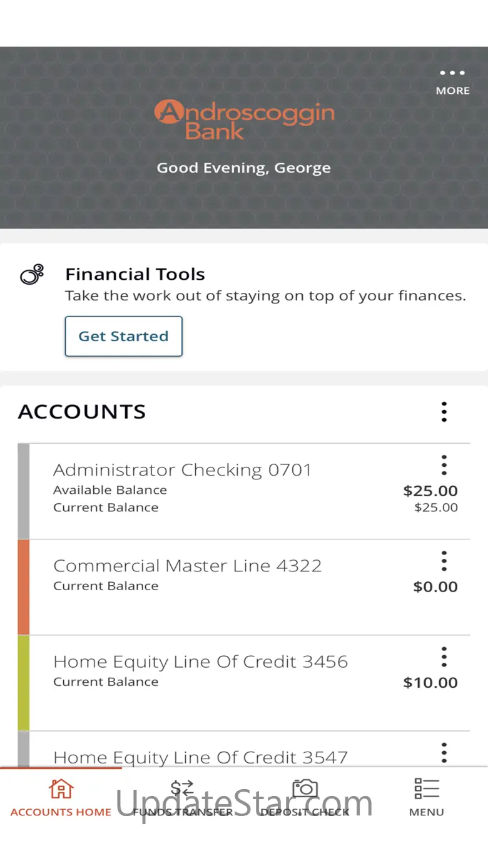
Task: Open the ACCOUNTS section kebab menu
Action: coord(444,412)
